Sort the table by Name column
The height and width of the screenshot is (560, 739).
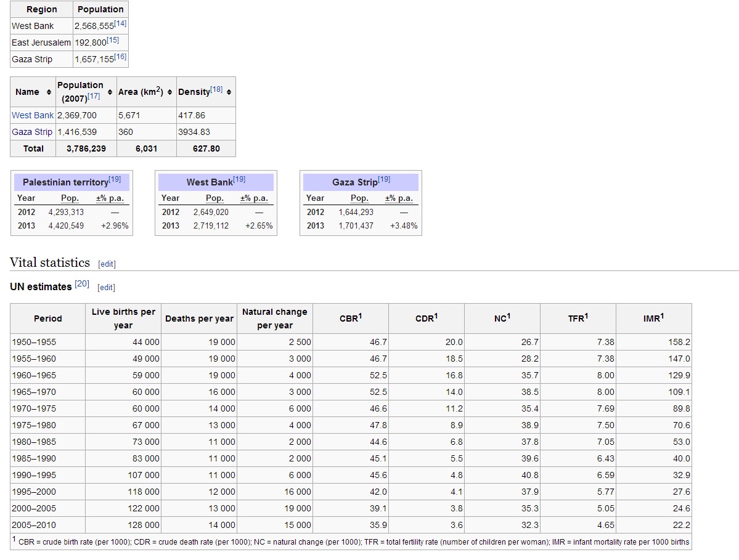tap(49, 92)
